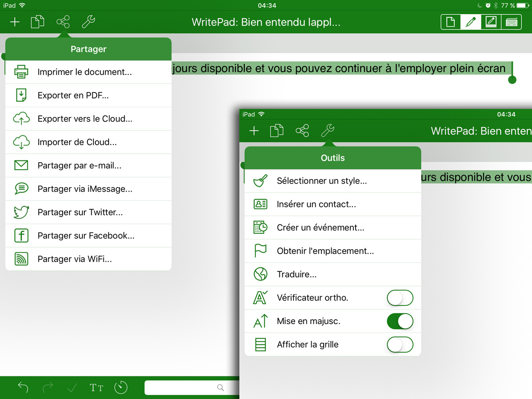Tap the envelope icon for Partager par e-mail
This screenshot has height=399, width=532.
point(21,165)
